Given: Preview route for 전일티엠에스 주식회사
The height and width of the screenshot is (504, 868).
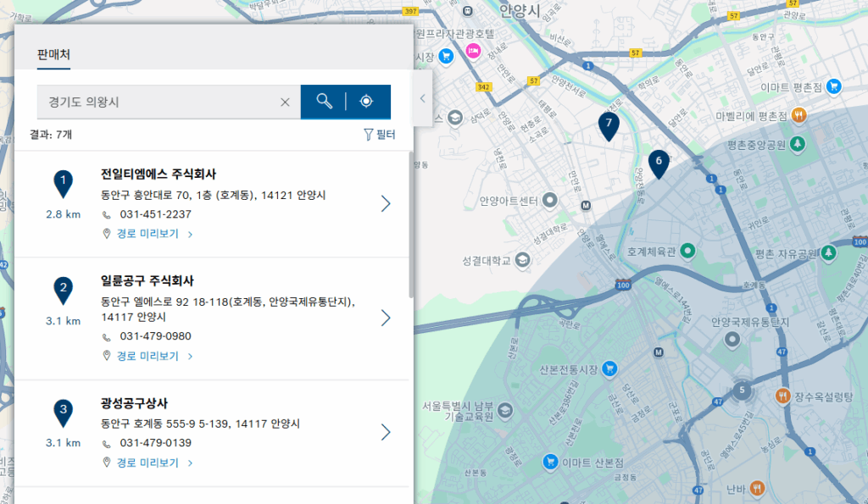Looking at the screenshot, I should (x=147, y=234).
